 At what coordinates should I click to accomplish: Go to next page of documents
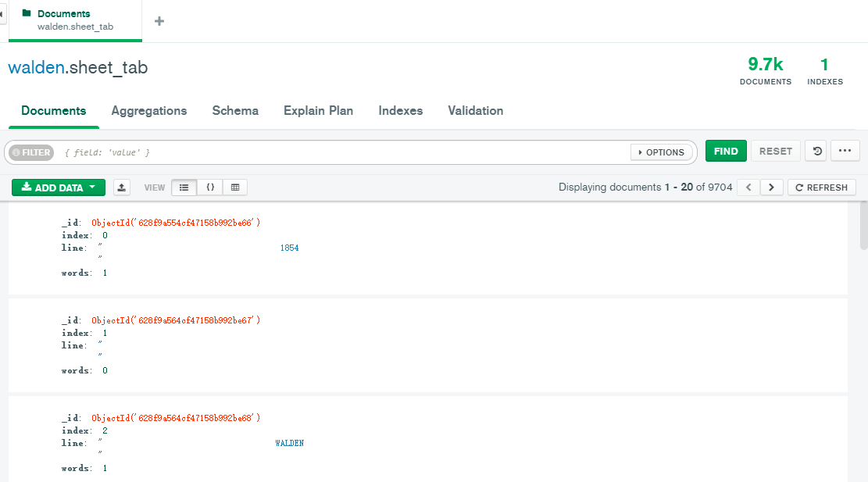point(771,187)
